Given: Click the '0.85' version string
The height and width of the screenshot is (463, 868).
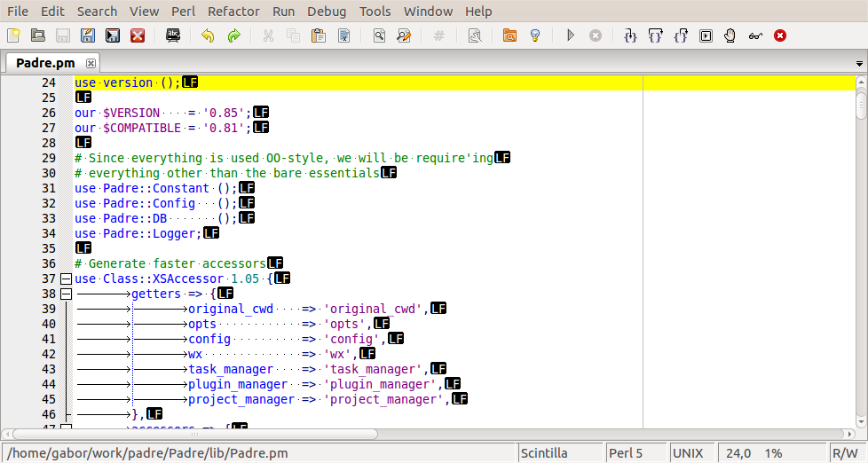Looking at the screenshot, I should [x=224, y=113].
